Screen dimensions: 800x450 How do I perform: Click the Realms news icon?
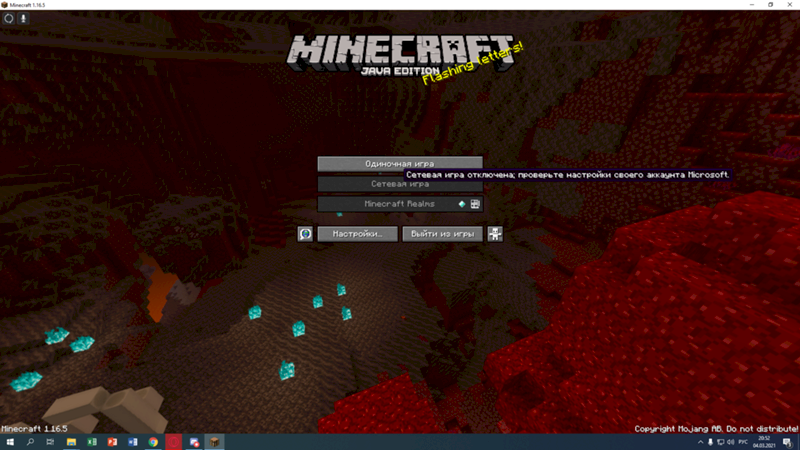coord(476,203)
